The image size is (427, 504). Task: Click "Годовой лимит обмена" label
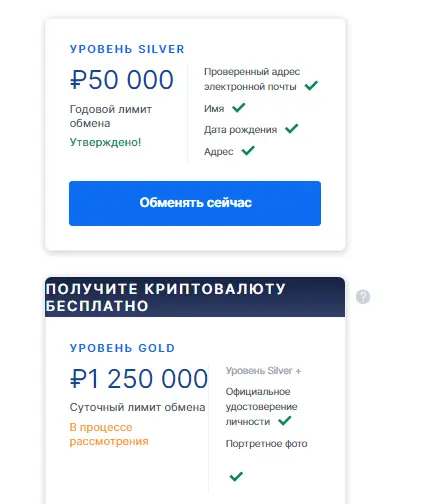pos(111,116)
